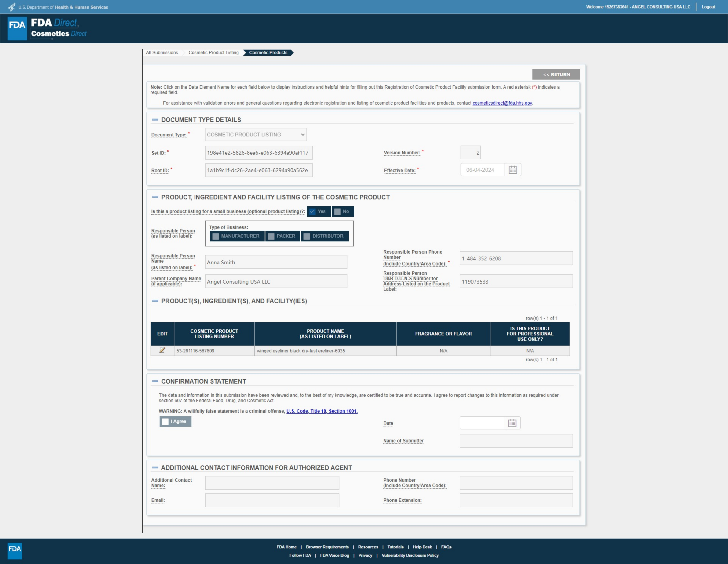
Task: Toggle the MANUFACTURER business type checkbox
Action: pos(216,236)
